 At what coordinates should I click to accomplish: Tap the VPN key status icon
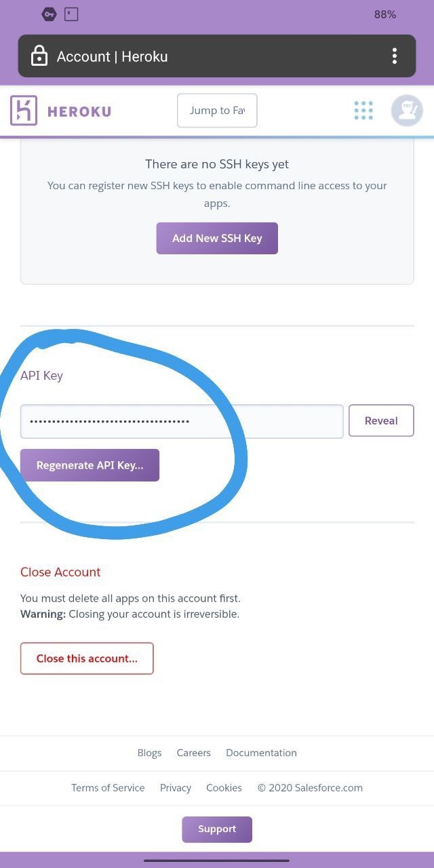[49, 14]
